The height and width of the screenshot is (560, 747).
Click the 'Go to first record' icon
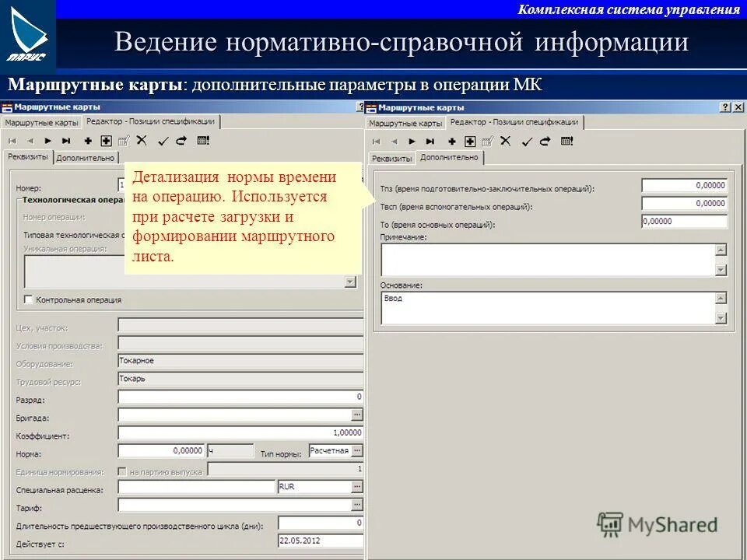(12, 141)
